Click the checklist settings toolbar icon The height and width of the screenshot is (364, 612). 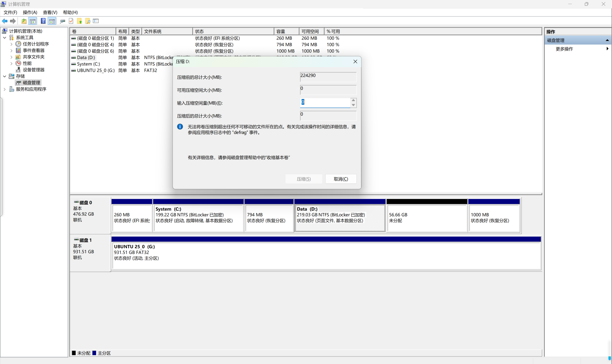tap(96, 21)
